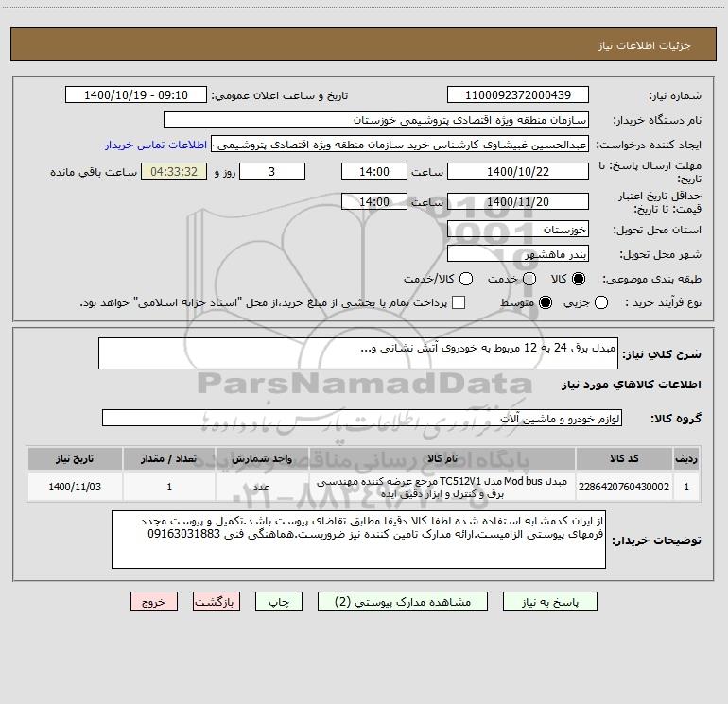Viewport: 728px width, 704px height.
Task: Click the نام کالا column header
Action: (x=442, y=458)
